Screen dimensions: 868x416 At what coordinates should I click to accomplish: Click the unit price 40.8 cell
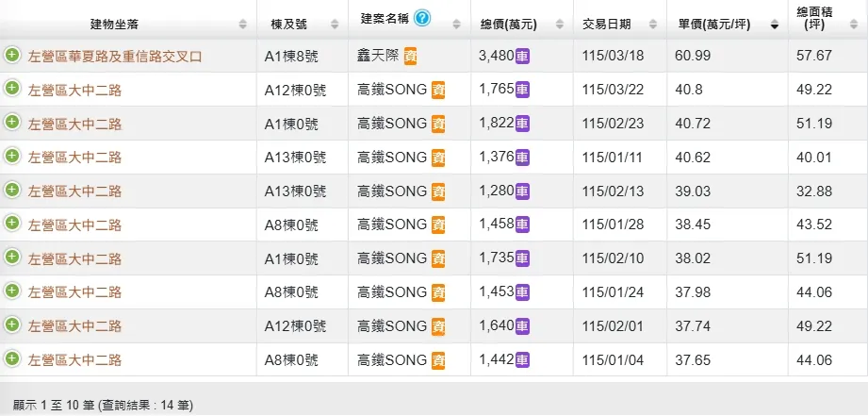[x=728, y=90]
